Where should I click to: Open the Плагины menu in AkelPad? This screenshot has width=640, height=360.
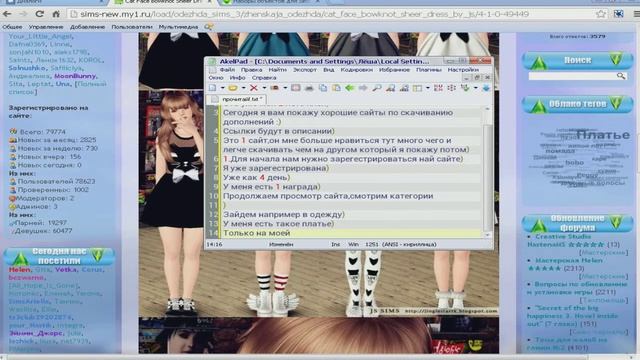click(x=429, y=70)
